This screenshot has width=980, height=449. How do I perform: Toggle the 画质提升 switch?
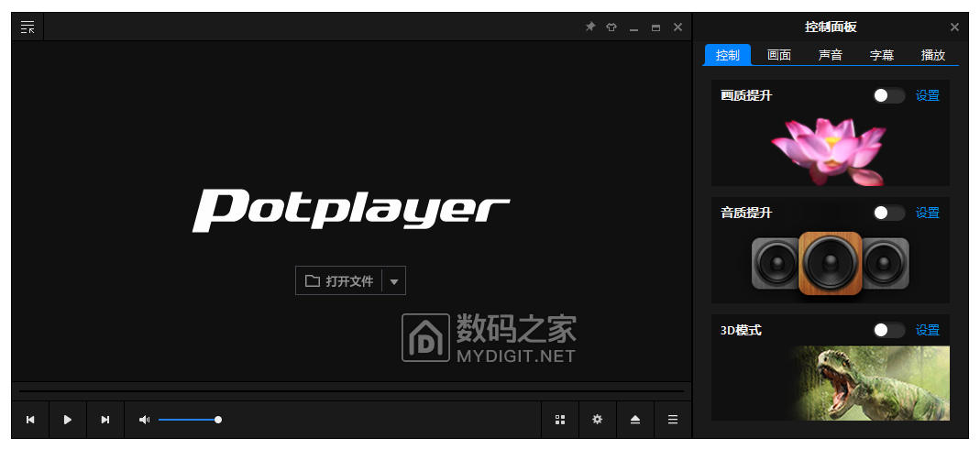tap(888, 95)
